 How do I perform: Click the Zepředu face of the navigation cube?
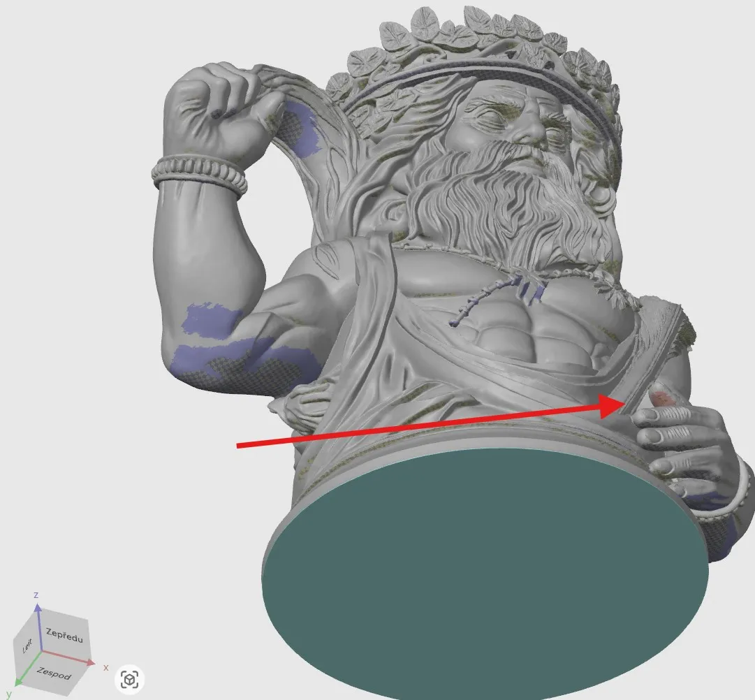(x=64, y=635)
